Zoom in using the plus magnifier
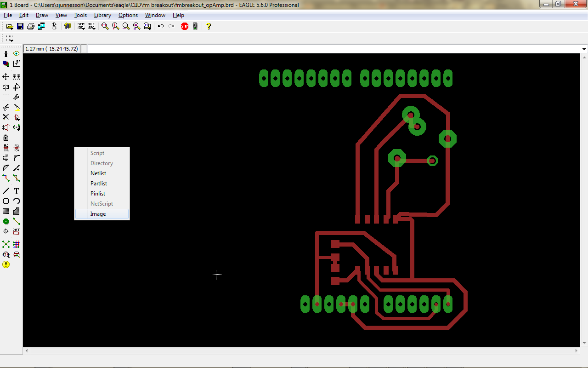 click(x=115, y=26)
